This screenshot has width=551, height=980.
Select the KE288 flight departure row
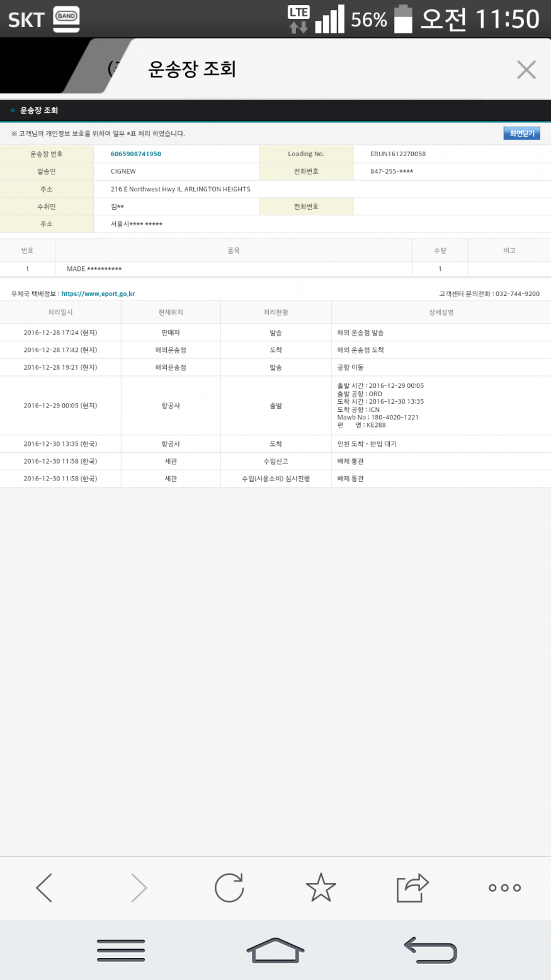275,406
